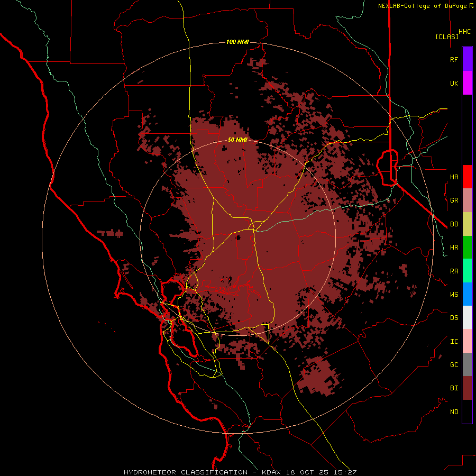Image resolution: width=476 pixels, height=476 pixels.
Task: Click the "50 NMI" range ring label
Action: [237, 140]
